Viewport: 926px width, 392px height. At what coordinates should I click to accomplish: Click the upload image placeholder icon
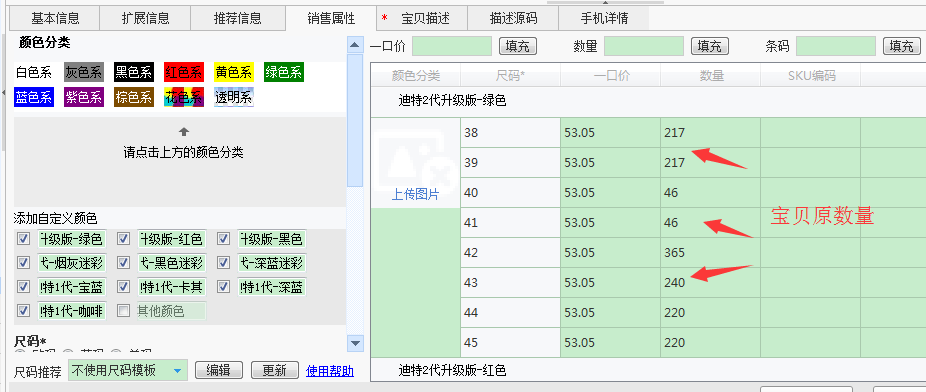pos(415,155)
